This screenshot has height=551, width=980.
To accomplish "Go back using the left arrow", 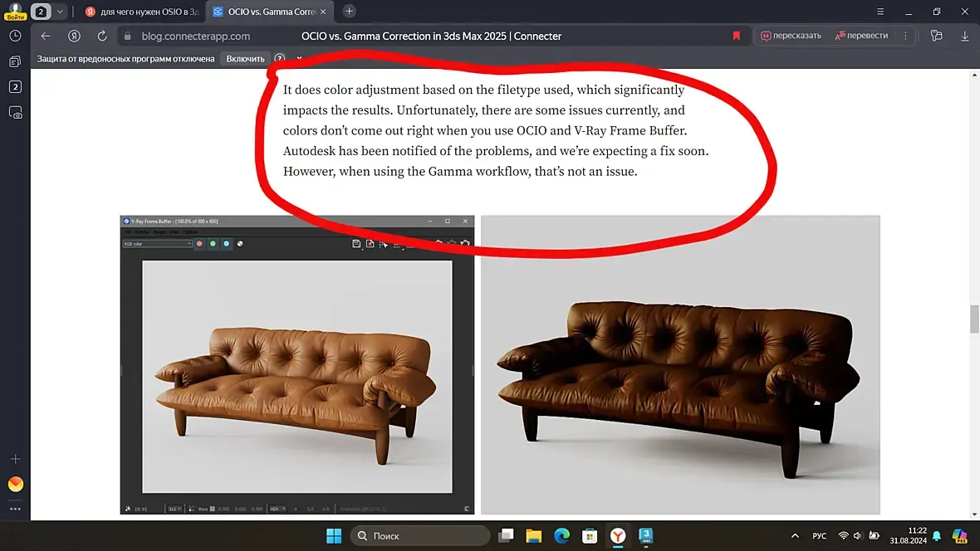I will (x=46, y=37).
